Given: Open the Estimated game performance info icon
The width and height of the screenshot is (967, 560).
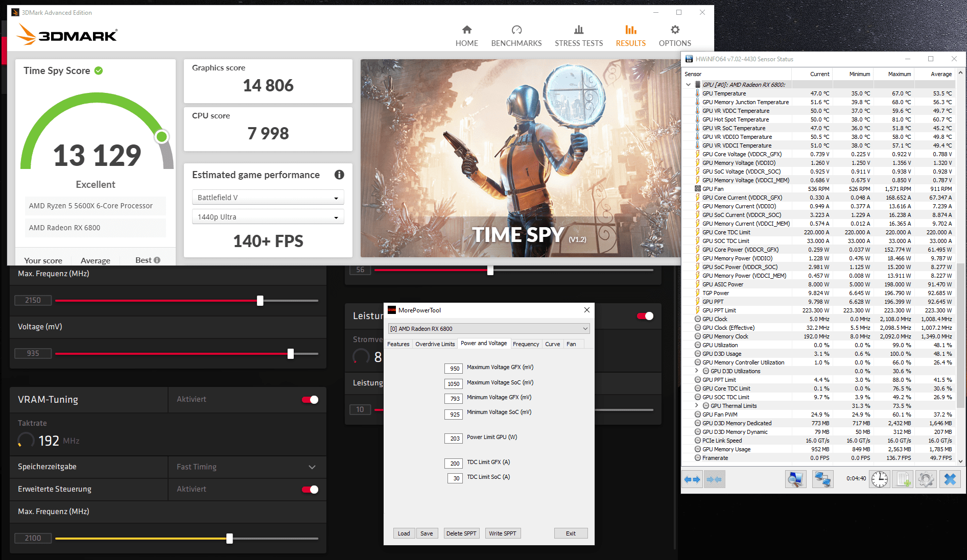Looking at the screenshot, I should [x=339, y=175].
